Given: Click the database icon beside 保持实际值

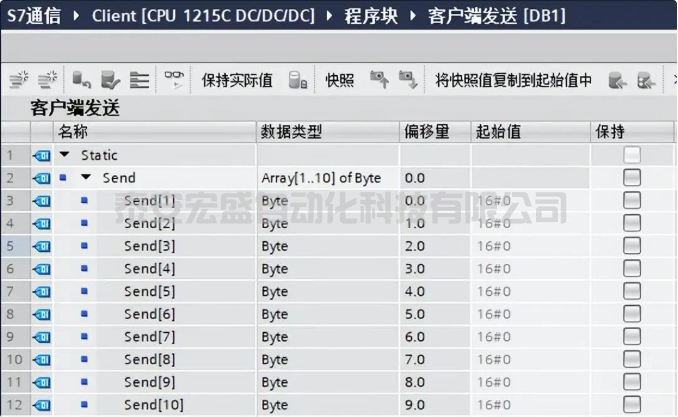Looking at the screenshot, I should 297,80.
